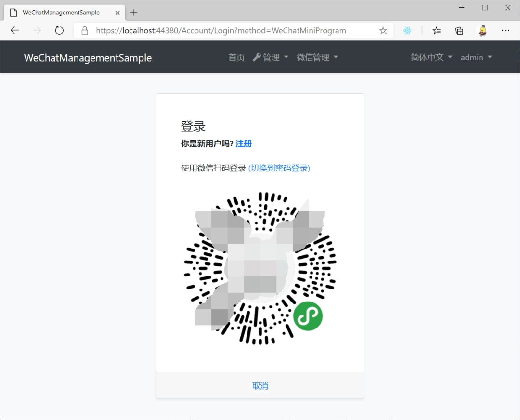Expand the 管理 dropdown menu
The width and height of the screenshot is (520, 420).
pos(270,57)
